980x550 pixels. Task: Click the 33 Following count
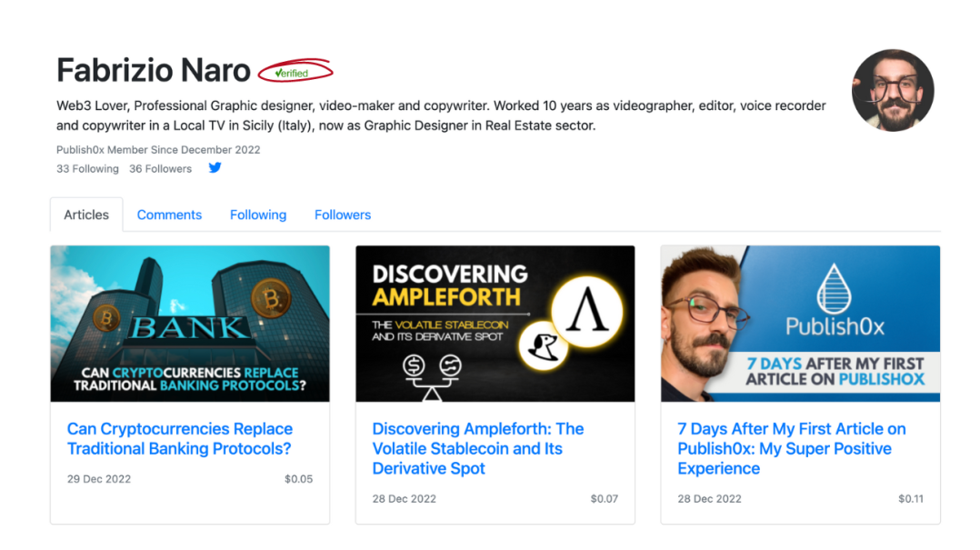[x=87, y=168]
